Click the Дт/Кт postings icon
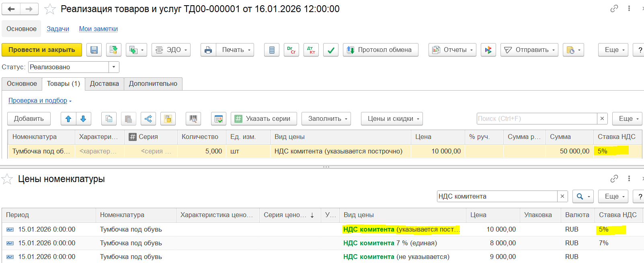644x263 pixels. [311, 50]
